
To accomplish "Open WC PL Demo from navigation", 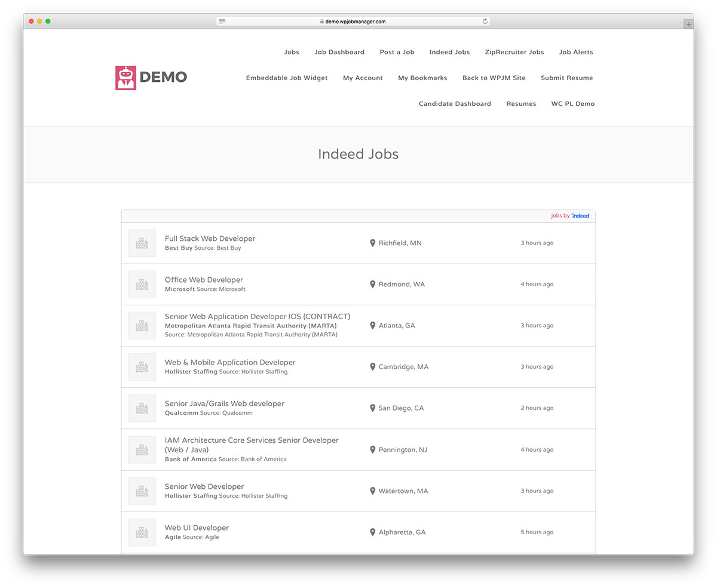I will click(573, 103).
